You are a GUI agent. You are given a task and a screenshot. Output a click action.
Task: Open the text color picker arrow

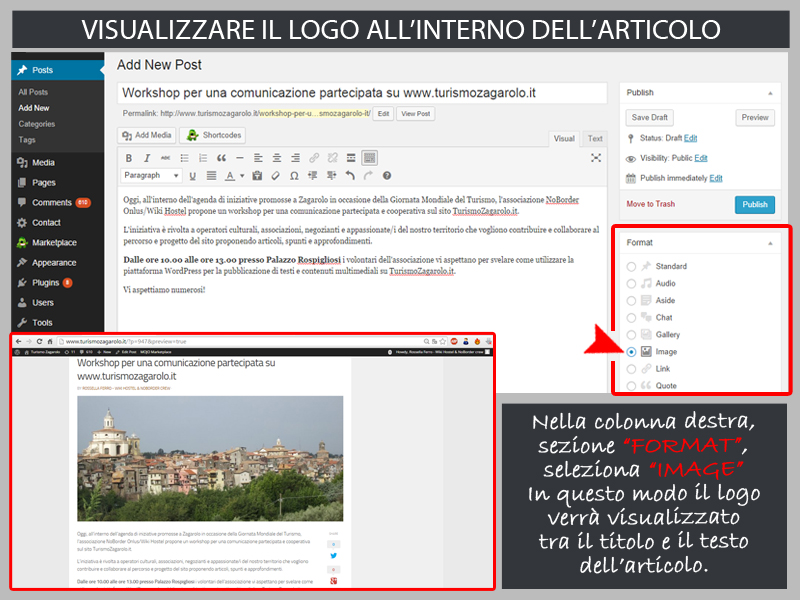(242, 176)
